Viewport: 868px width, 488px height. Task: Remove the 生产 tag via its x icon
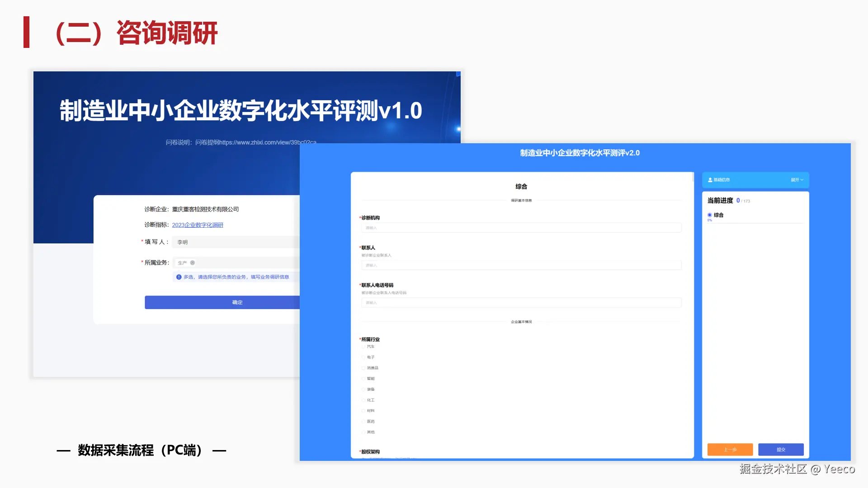pyautogui.click(x=193, y=263)
